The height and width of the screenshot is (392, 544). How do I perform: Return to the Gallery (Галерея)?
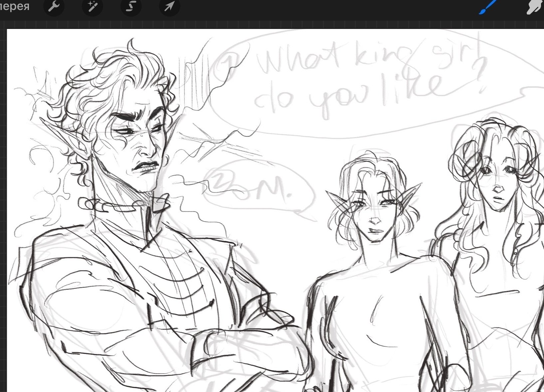click(14, 6)
